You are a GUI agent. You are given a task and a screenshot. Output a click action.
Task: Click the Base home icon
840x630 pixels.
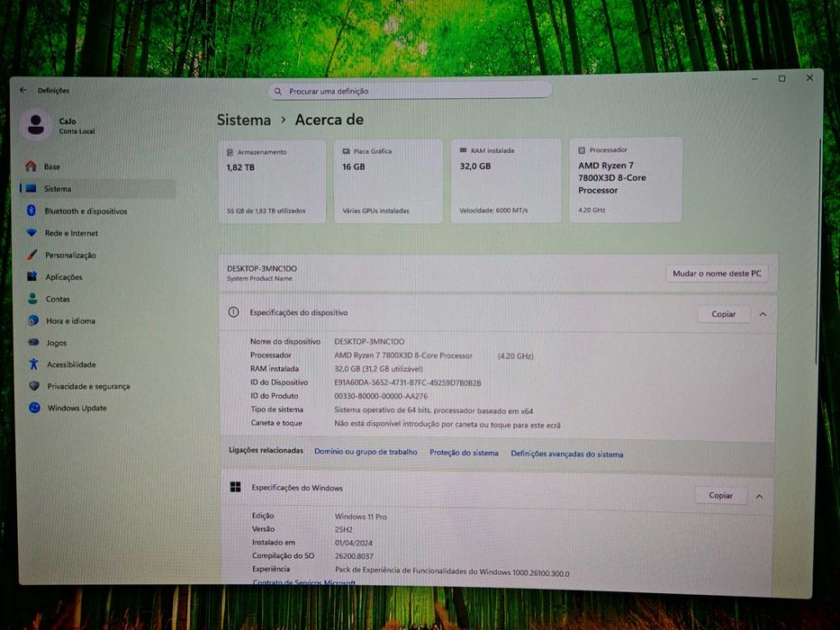coord(32,166)
